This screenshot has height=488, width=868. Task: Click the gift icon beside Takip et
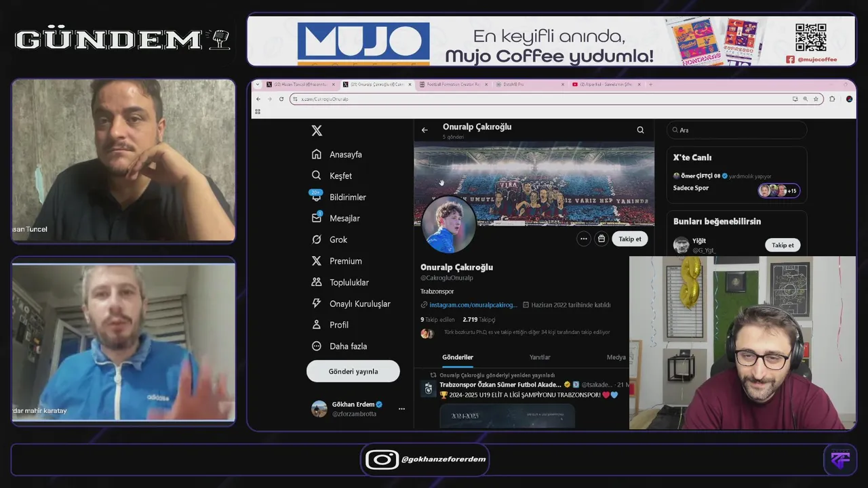point(601,239)
